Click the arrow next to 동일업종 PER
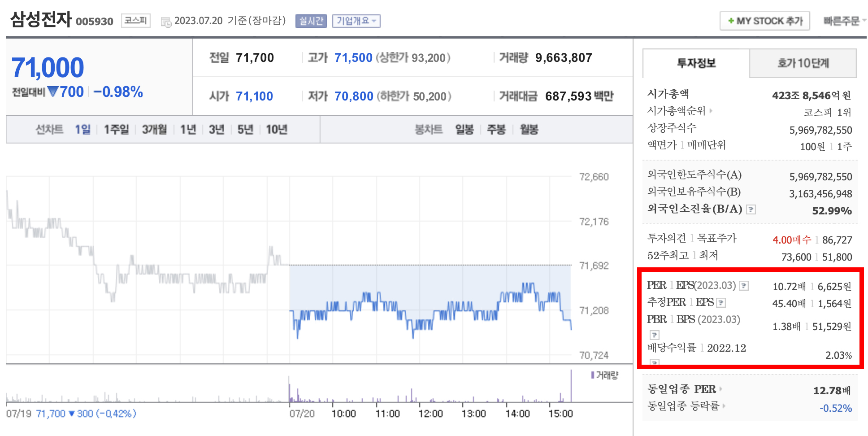The width and height of the screenshot is (868, 436). [721, 389]
